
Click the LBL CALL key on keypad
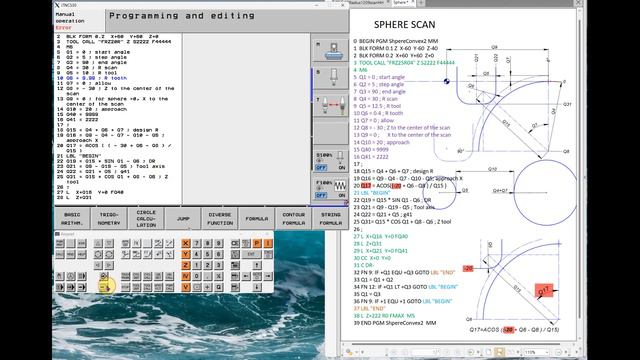(x=169, y=276)
